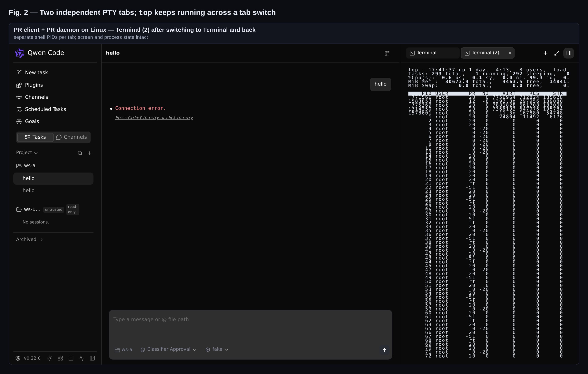Click the process row with PID 771566

tap(487, 97)
